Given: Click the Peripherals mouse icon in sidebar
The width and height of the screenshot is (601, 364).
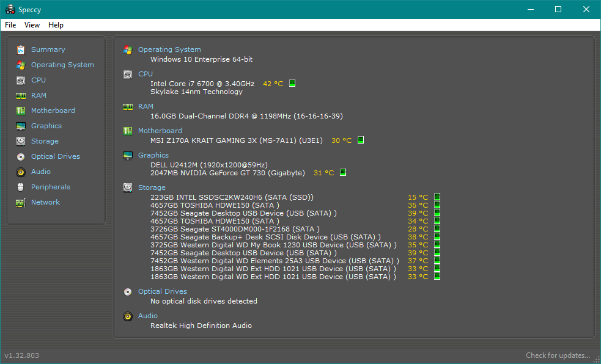Looking at the screenshot, I should click(x=21, y=187).
